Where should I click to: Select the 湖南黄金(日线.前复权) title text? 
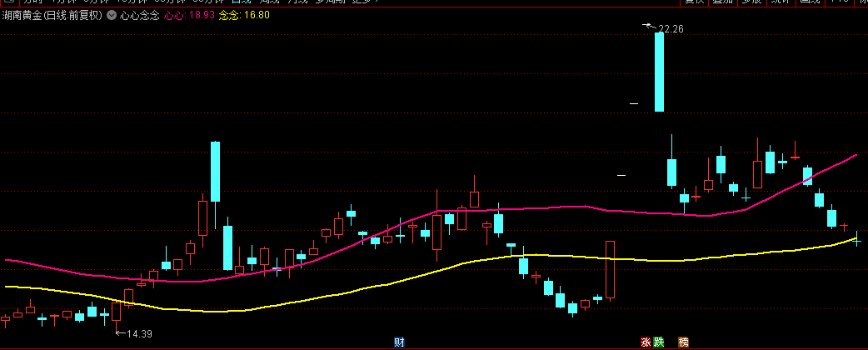[x=52, y=16]
